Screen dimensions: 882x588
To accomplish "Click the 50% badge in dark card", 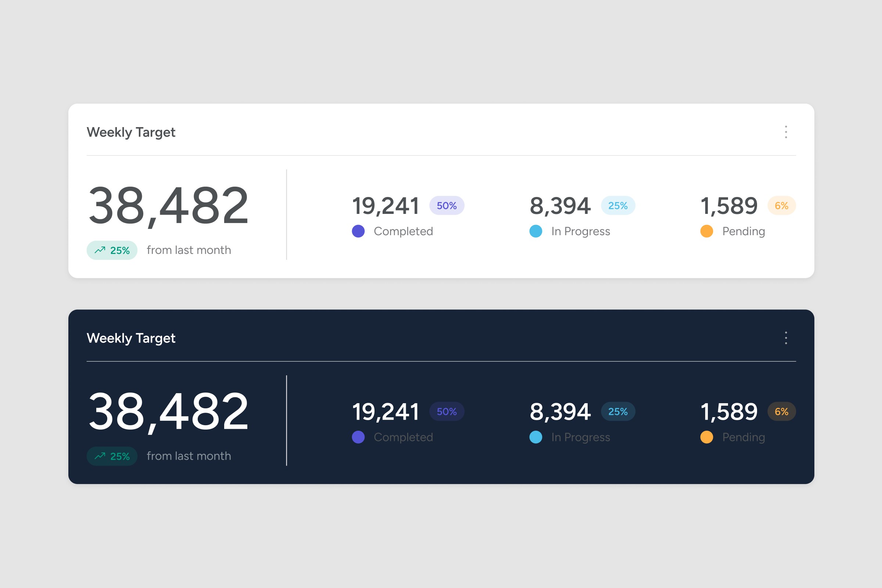I will click(447, 411).
